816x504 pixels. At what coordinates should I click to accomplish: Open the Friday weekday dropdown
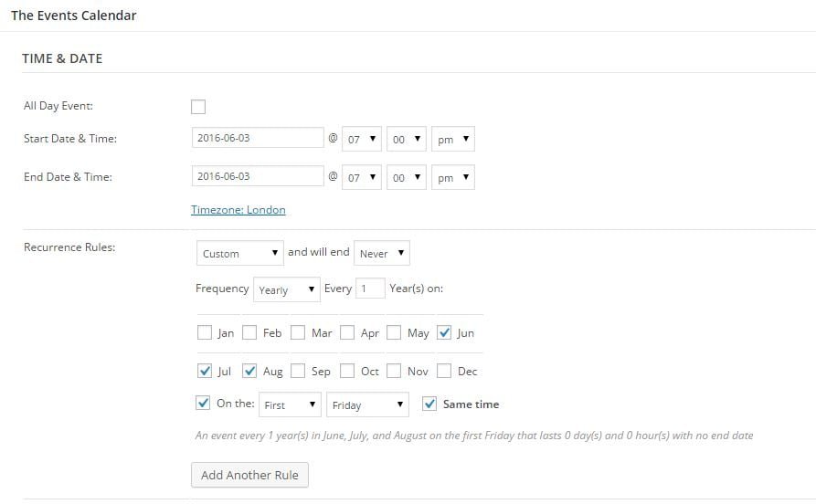[x=367, y=404]
